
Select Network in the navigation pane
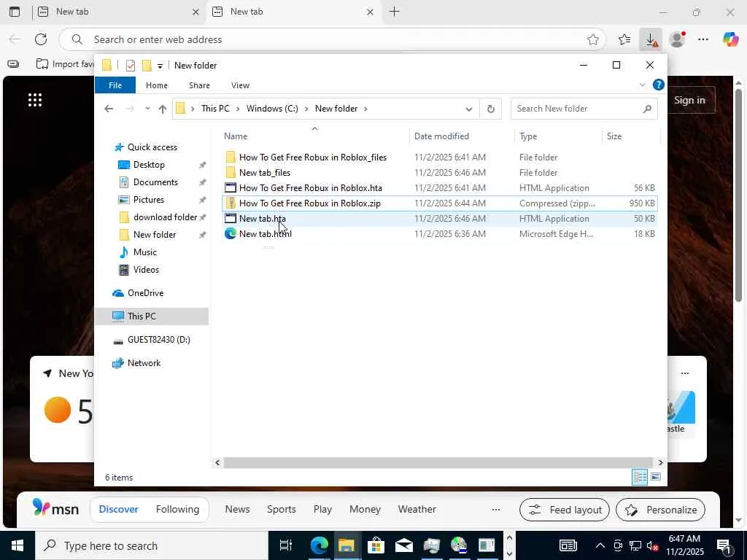[144, 363]
